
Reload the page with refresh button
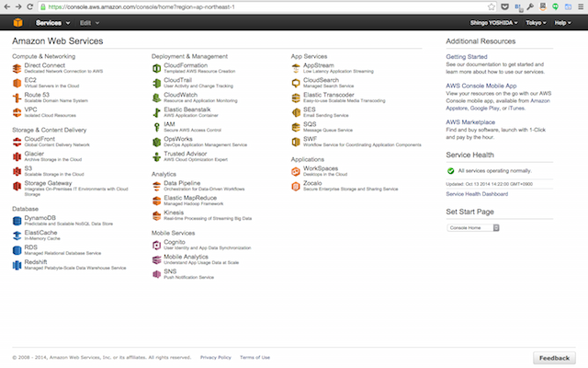(30, 6)
